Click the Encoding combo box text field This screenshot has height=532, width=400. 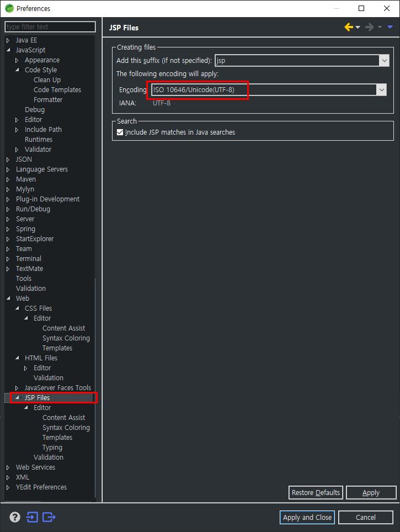click(264, 90)
